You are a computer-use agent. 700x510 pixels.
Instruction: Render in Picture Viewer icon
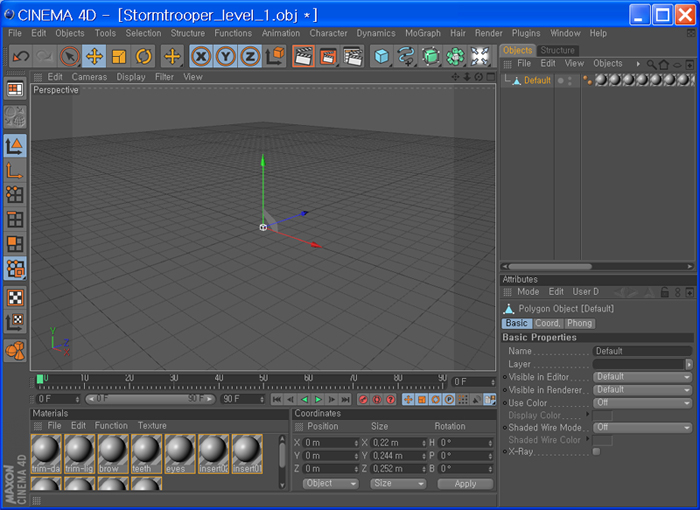click(328, 57)
